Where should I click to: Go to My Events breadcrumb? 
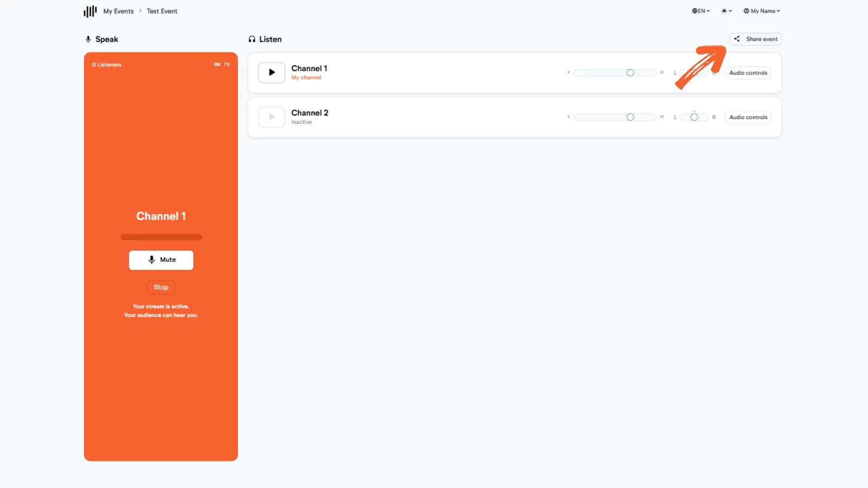[118, 11]
